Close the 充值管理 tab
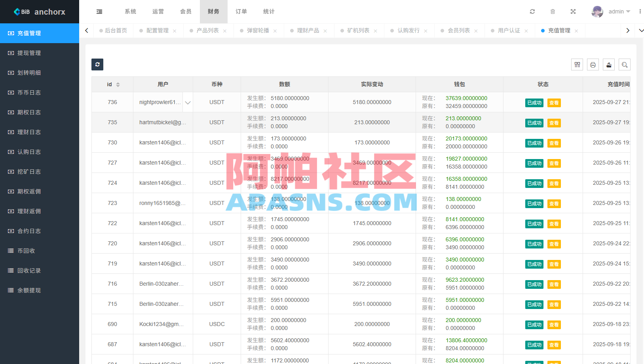Image resolution: width=644 pixels, height=364 pixels. (576, 31)
